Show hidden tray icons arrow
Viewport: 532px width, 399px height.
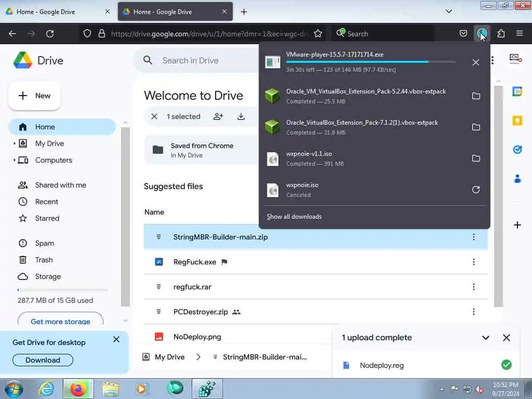click(x=442, y=389)
